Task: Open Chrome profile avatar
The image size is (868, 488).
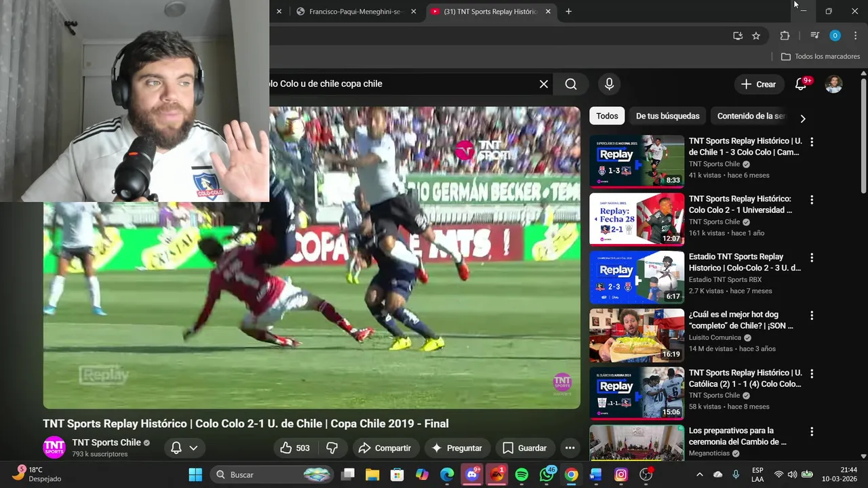Action: coord(835,36)
